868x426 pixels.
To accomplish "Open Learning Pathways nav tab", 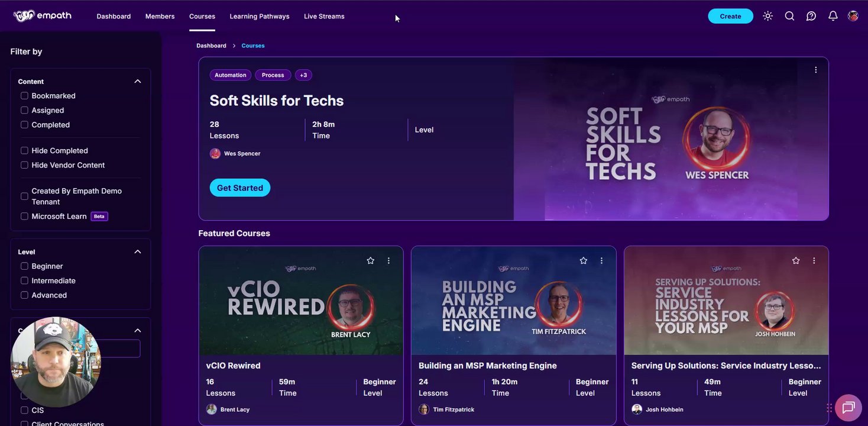I will (x=260, y=17).
